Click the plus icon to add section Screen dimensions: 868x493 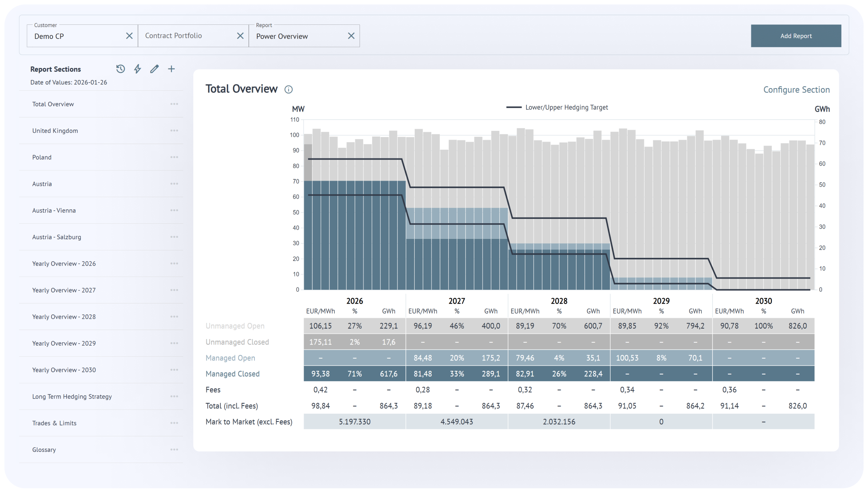coord(171,69)
